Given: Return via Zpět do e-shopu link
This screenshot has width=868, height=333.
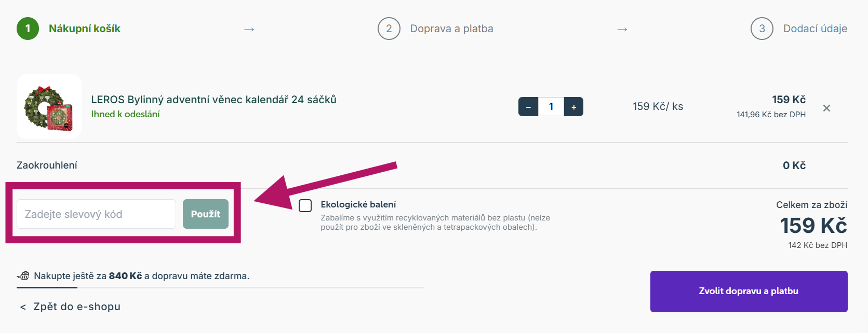Looking at the screenshot, I should point(76,307).
